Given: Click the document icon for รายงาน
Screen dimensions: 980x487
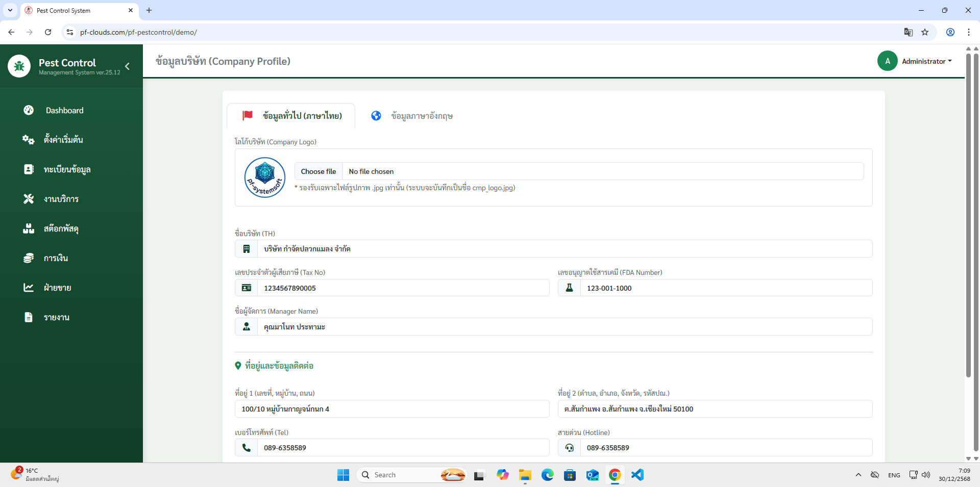Looking at the screenshot, I should 29,317.
